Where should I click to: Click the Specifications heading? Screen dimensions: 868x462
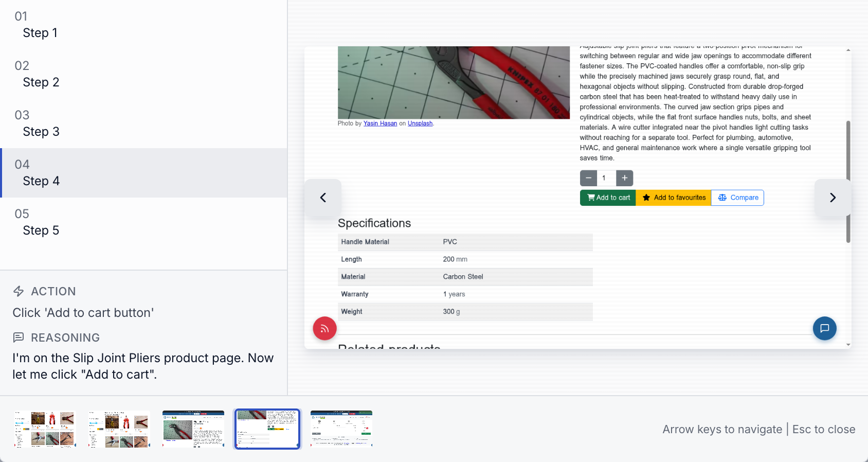click(x=374, y=223)
